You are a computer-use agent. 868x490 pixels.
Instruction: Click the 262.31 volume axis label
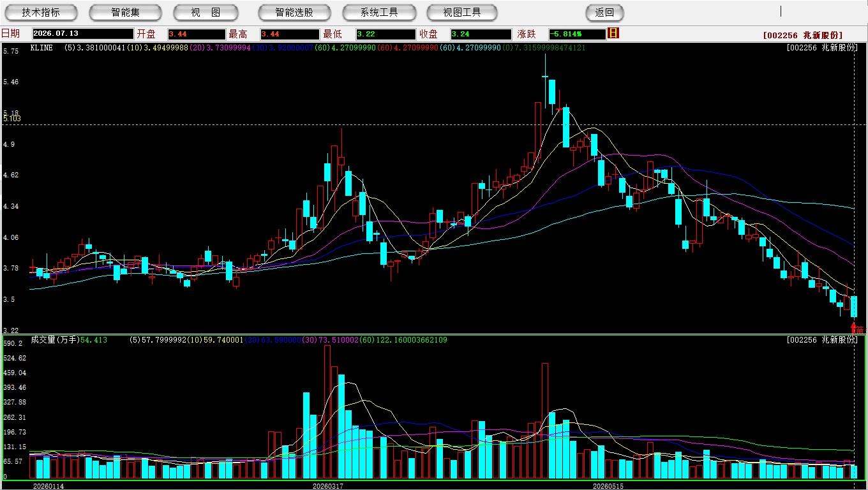tap(14, 417)
